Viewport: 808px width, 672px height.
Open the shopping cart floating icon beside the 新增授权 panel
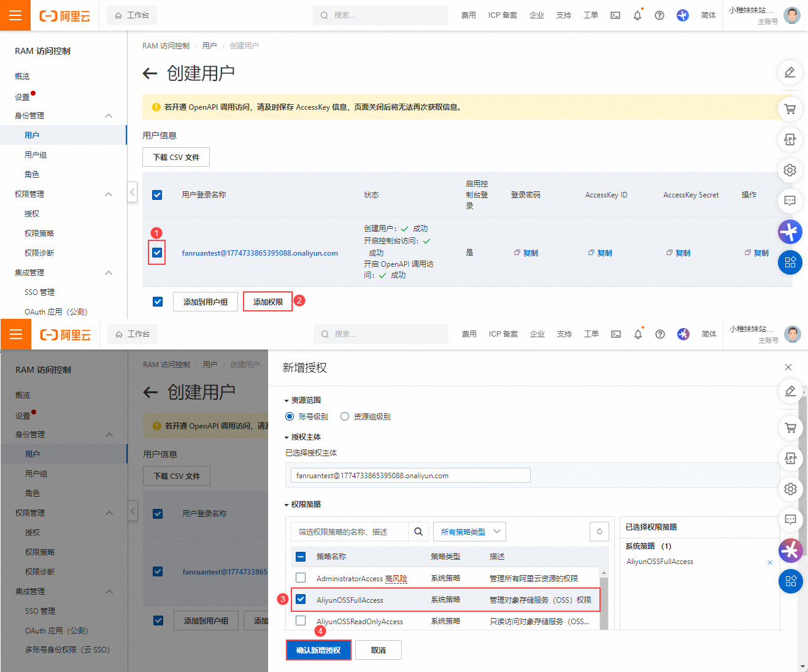(x=790, y=428)
